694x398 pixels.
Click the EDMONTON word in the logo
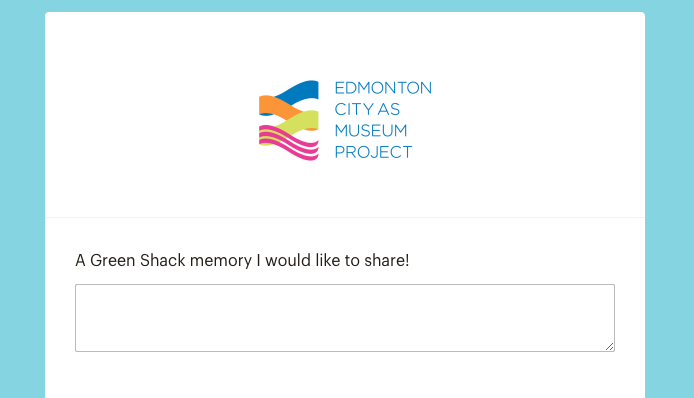coord(383,88)
